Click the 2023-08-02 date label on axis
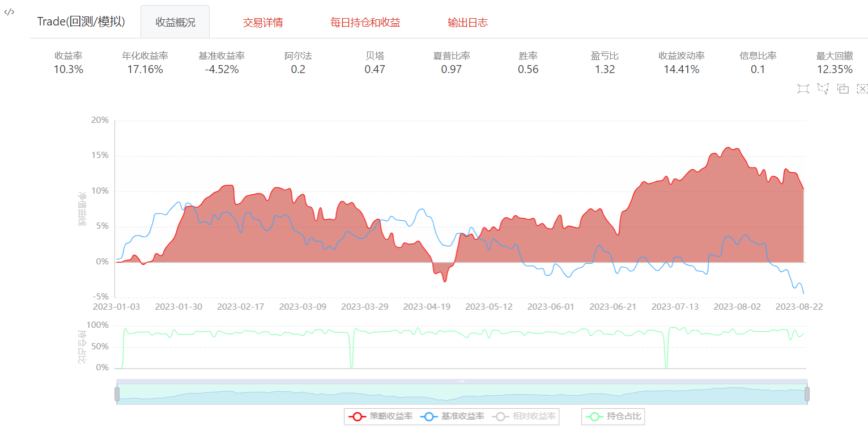This screenshot has width=868, height=432. (737, 306)
